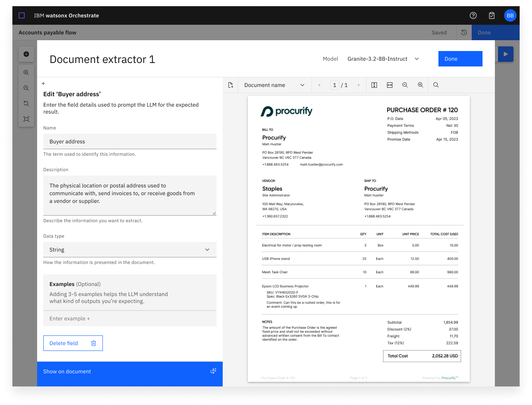
Task: Zoom in on the document viewer
Action: tap(421, 85)
